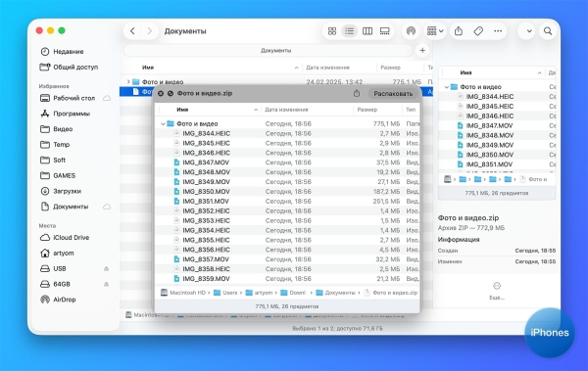Toggle iCloud status next to Рабочий стол

coord(107,98)
